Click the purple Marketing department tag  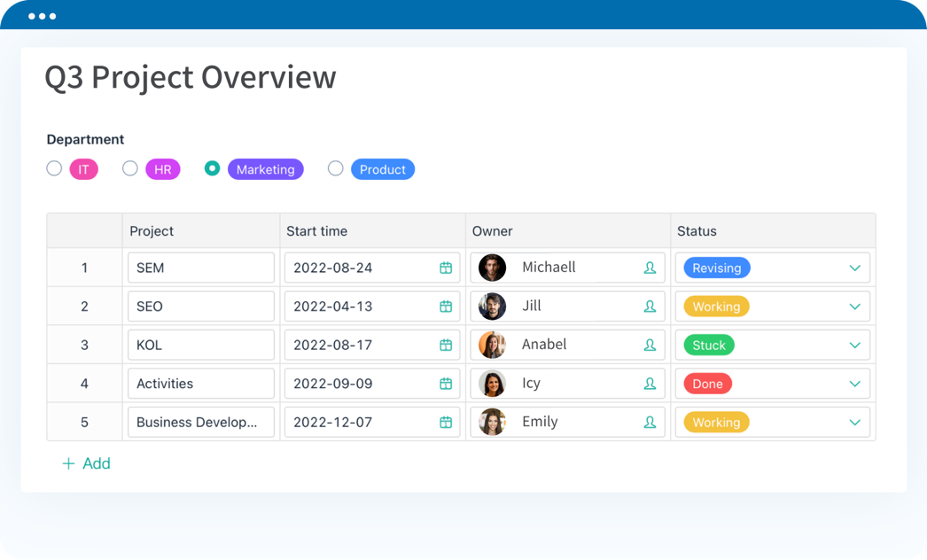265,169
